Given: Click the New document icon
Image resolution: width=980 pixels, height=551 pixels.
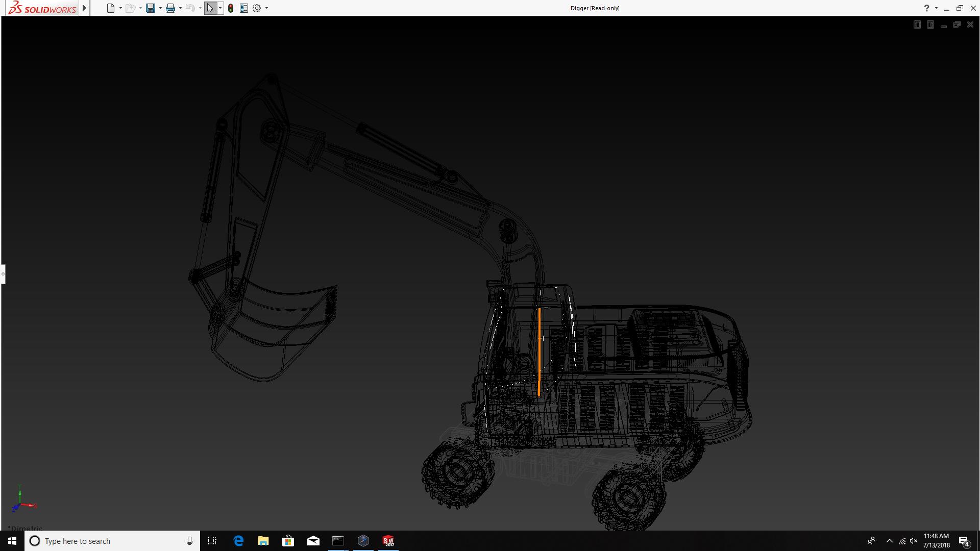Looking at the screenshot, I should [110, 8].
